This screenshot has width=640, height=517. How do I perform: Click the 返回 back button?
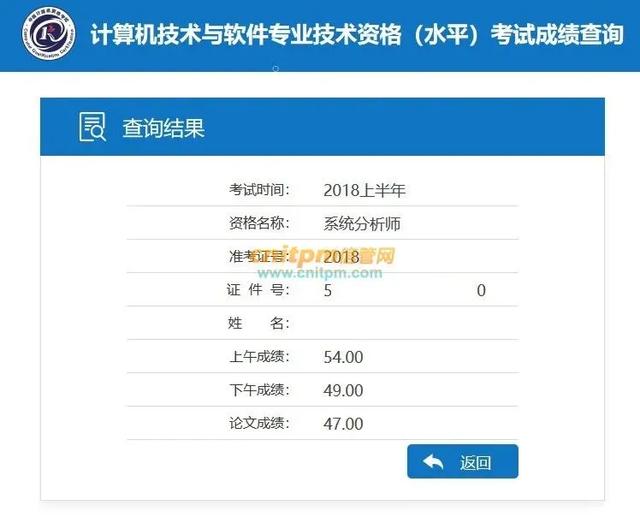coord(462,461)
